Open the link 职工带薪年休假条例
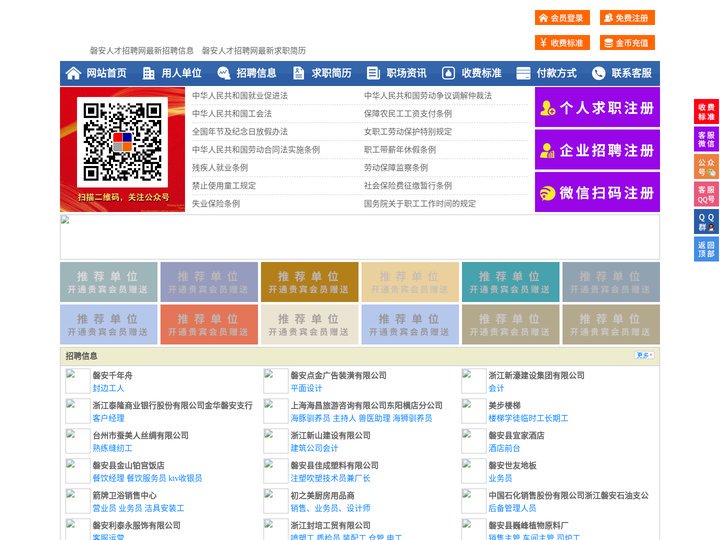Screen dimensions: 720x540 (400, 149)
